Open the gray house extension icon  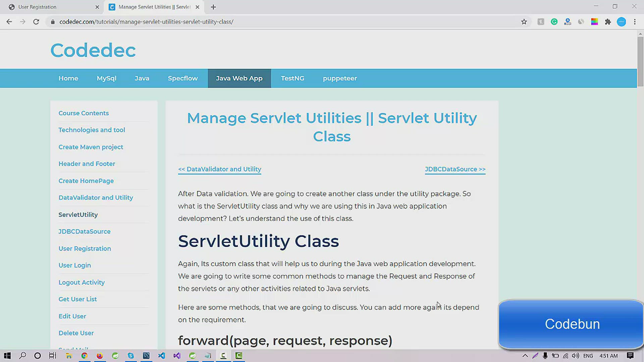[x=541, y=22]
